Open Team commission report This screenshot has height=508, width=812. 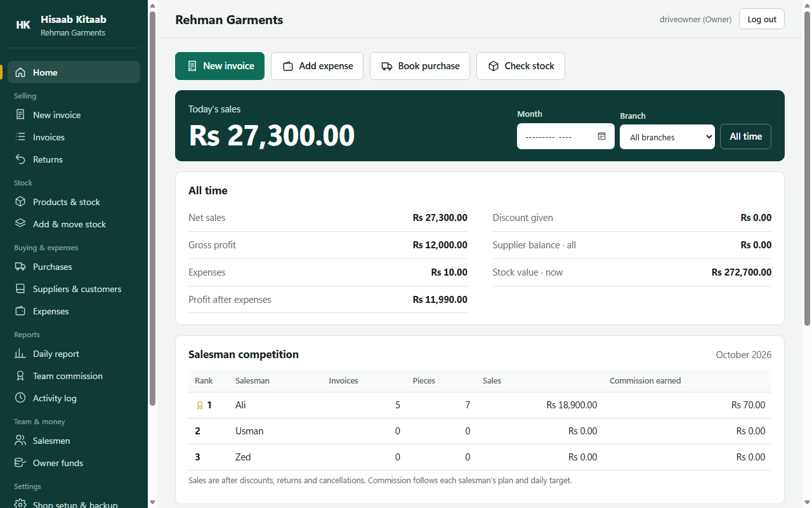[74, 376]
